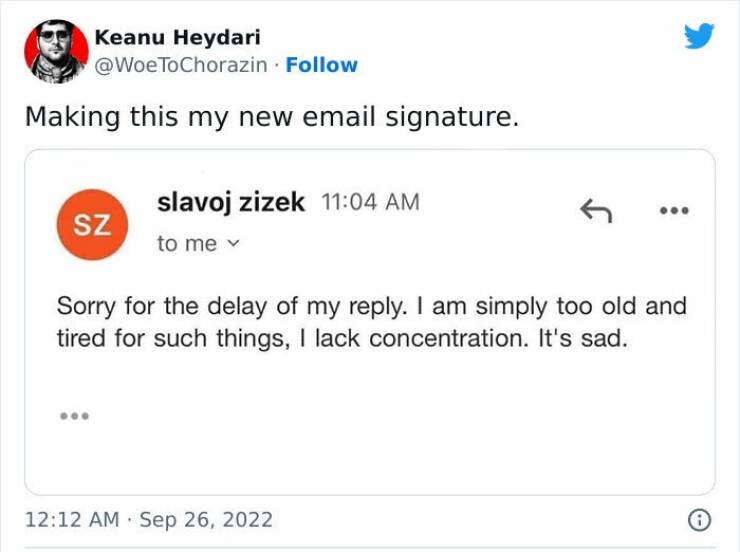Click the Twitter bird logo

pos(699,37)
